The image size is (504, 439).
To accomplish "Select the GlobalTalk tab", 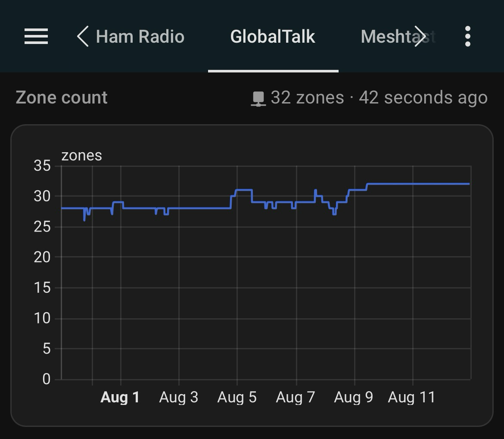I will 273,37.
